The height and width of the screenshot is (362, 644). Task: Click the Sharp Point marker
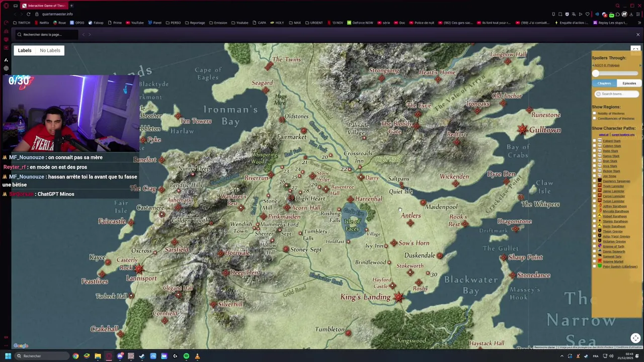(503, 257)
